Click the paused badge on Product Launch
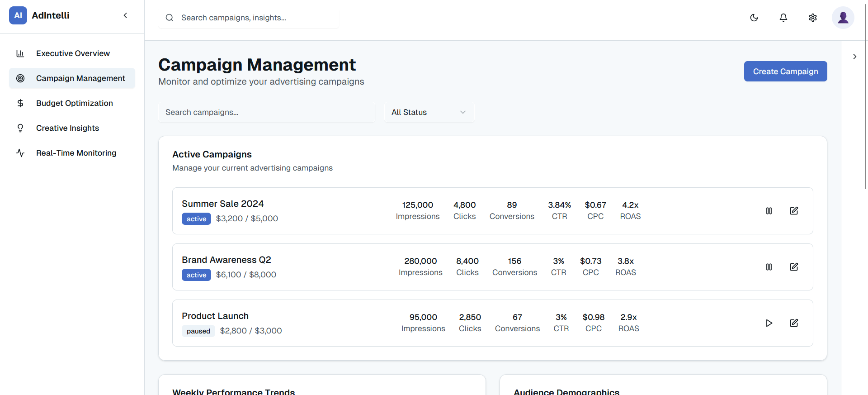Viewport: 868px width, 395px height. pos(198,331)
